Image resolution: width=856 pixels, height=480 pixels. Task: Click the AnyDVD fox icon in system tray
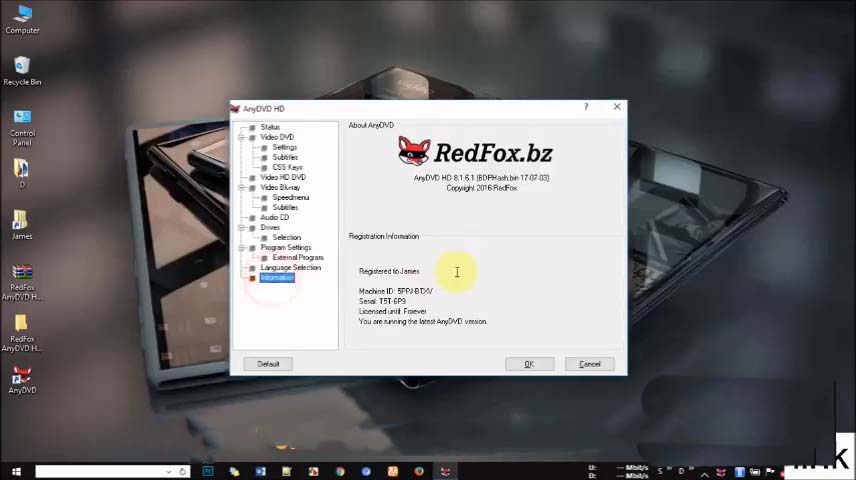pyautogui.click(x=721, y=472)
